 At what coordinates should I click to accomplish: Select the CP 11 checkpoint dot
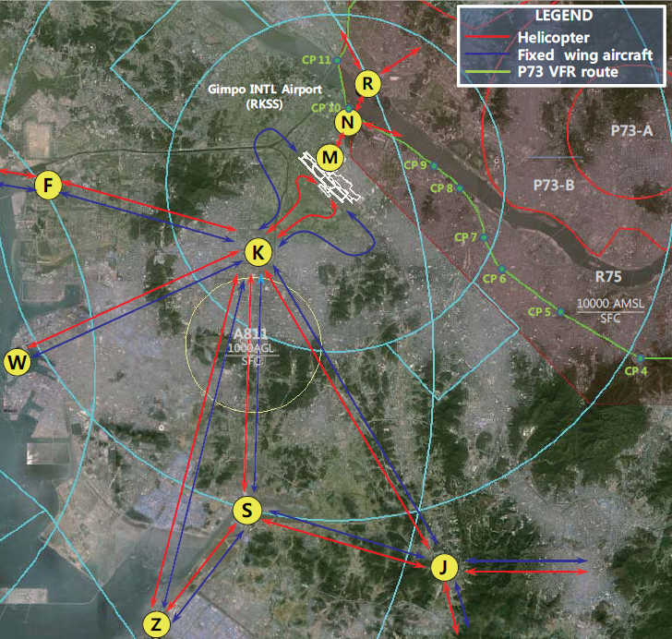338,61
